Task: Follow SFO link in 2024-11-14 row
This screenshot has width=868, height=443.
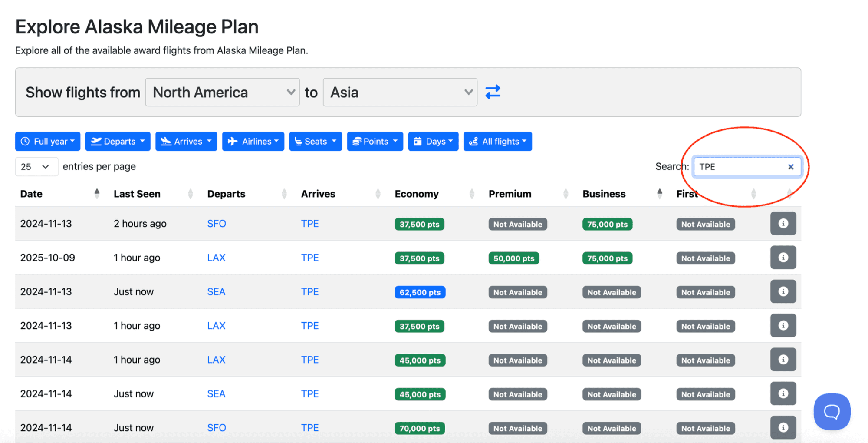Action: pyautogui.click(x=217, y=428)
